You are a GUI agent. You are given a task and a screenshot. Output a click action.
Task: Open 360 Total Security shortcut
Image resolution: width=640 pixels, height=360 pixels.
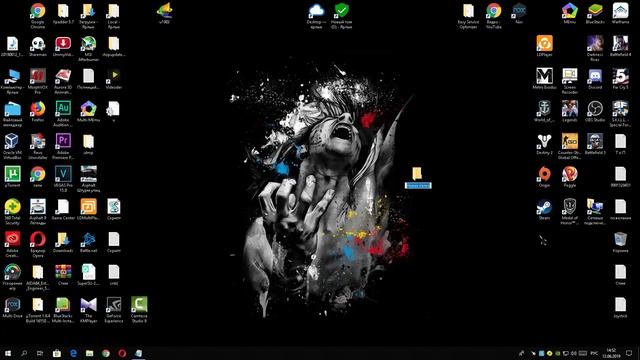(x=12, y=211)
